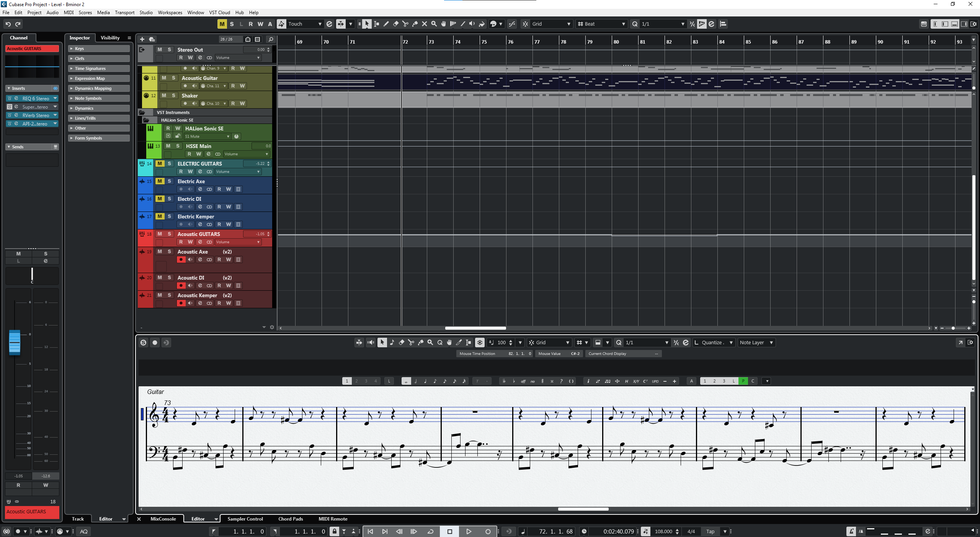Select the Erase tool in main toolbar
980x537 pixels.
point(396,24)
